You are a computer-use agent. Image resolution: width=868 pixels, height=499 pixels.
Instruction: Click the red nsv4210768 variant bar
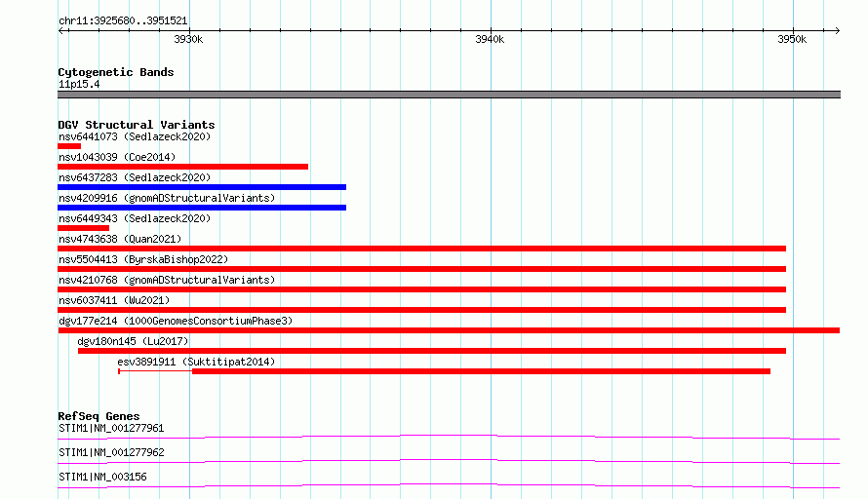pyautogui.click(x=422, y=289)
